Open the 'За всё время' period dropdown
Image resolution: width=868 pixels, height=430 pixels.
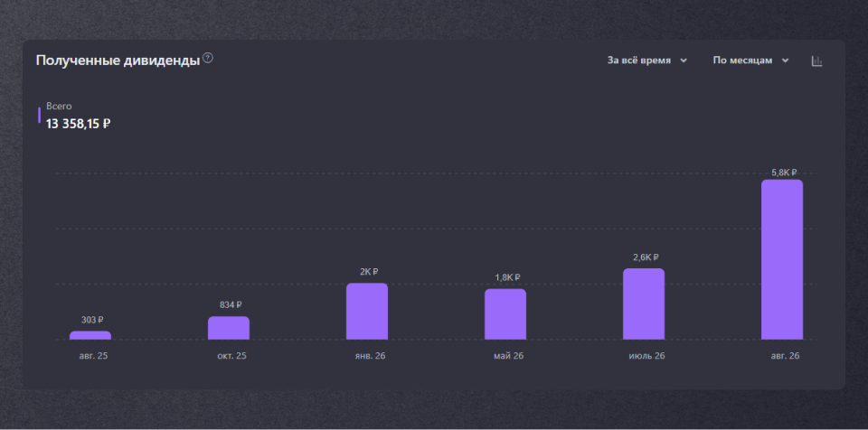[x=647, y=61]
